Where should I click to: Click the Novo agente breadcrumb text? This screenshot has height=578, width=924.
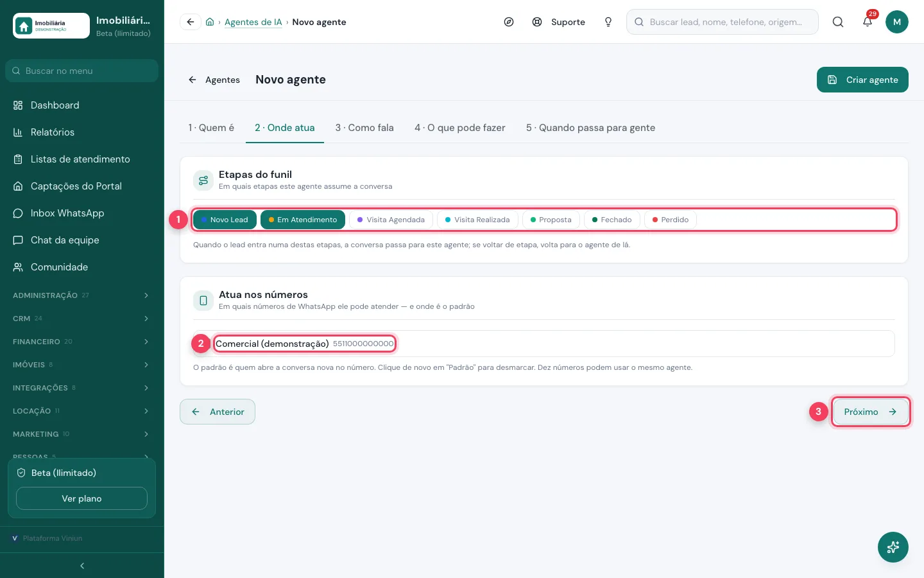coord(319,22)
